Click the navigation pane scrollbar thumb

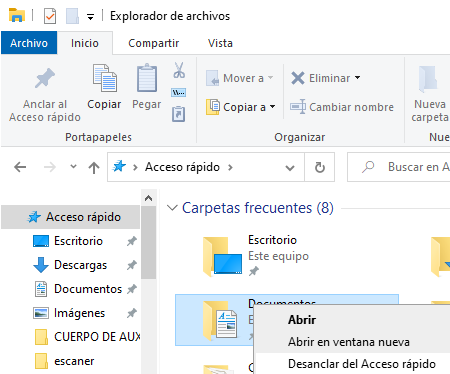click(x=148, y=243)
